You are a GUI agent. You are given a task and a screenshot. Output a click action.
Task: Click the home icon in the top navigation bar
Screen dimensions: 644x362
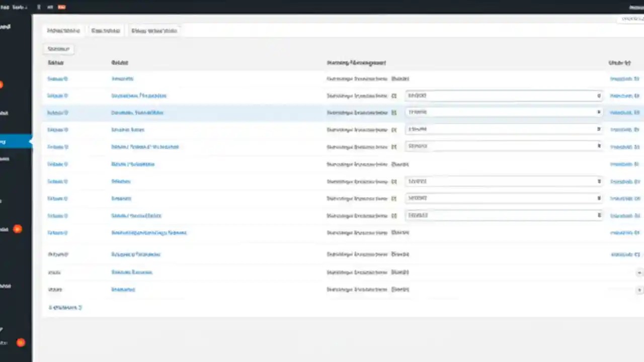(x=39, y=7)
